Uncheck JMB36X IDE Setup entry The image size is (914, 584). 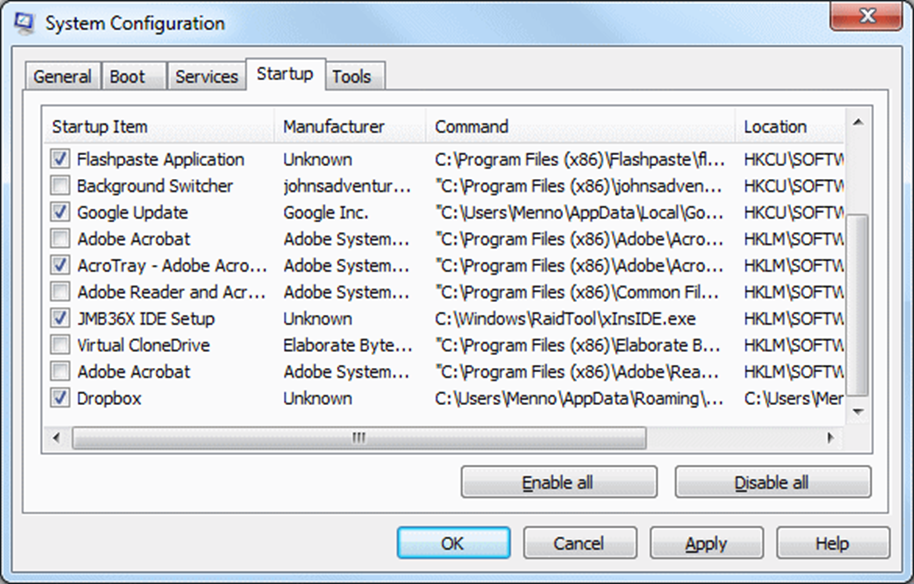(59, 318)
